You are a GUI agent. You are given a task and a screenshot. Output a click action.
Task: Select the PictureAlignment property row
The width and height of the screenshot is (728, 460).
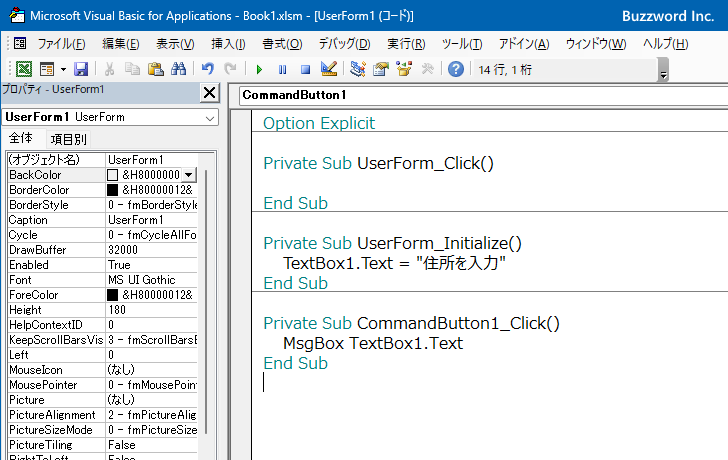click(103, 415)
